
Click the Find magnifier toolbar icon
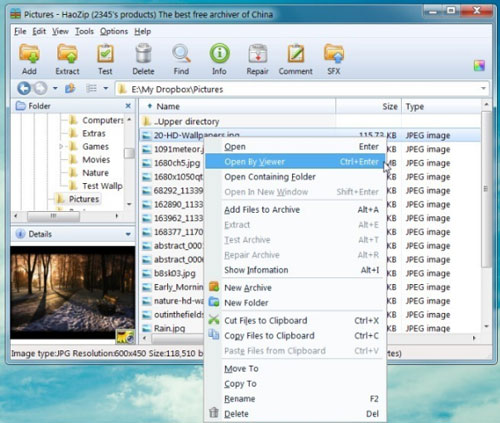tap(181, 53)
